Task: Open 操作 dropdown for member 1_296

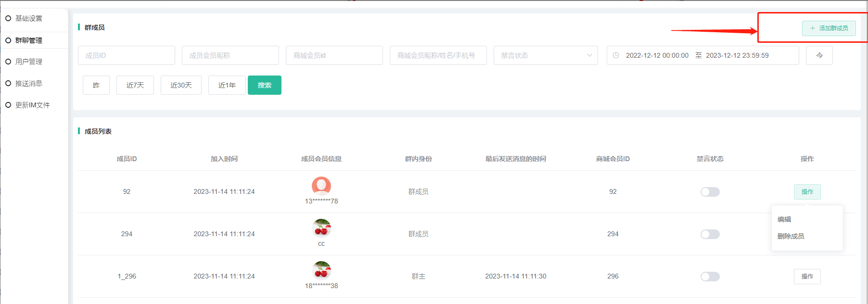Action: (807, 277)
